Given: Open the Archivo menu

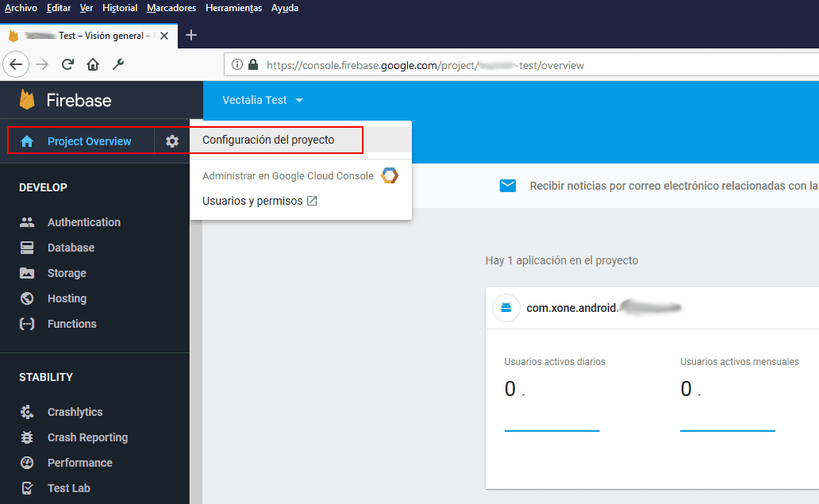Looking at the screenshot, I should [21, 8].
